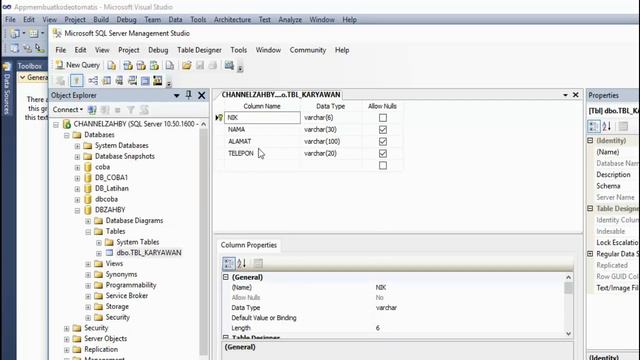Open the Community menu in SSMS
640x360 pixels.
point(308,50)
